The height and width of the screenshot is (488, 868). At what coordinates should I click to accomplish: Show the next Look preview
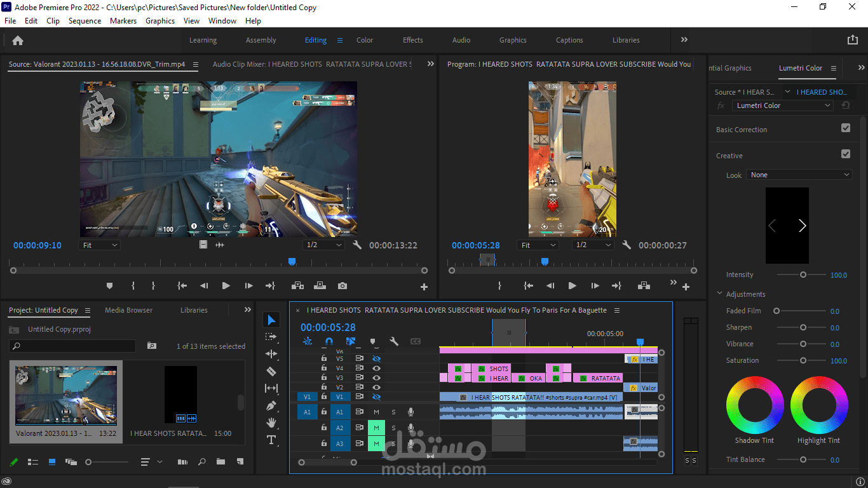[x=802, y=226]
